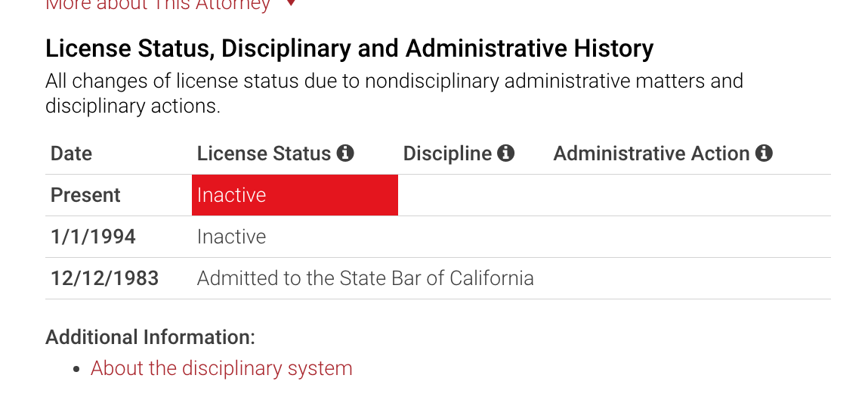Viewport: 868px width, 403px height.
Task: Click the Administrative Action column header text
Action: click(x=651, y=153)
